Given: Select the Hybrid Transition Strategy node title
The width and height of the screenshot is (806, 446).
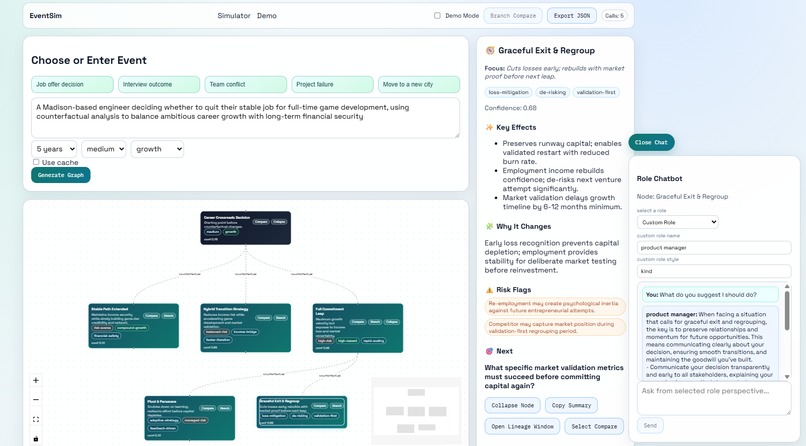Looking at the screenshot, I should [x=226, y=309].
